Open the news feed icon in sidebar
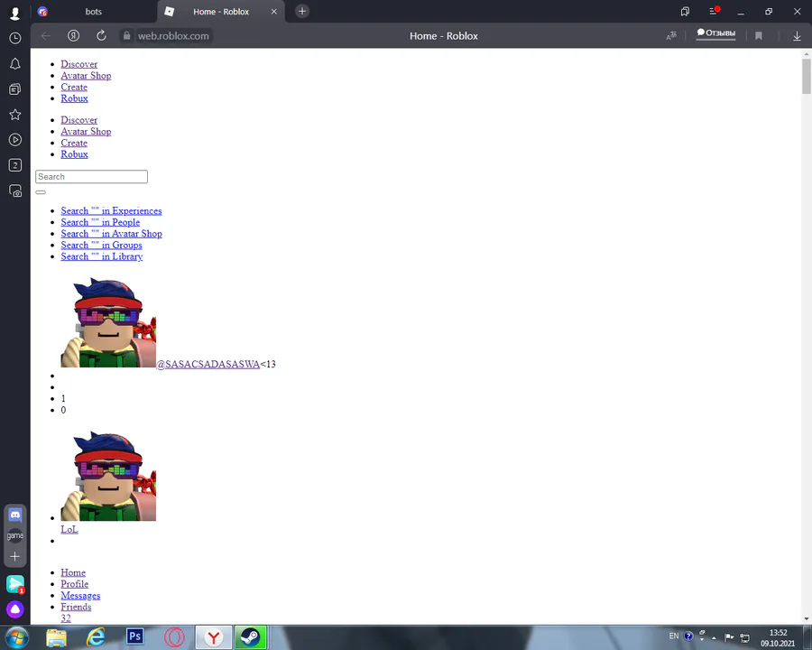This screenshot has height=650, width=812. point(15,89)
